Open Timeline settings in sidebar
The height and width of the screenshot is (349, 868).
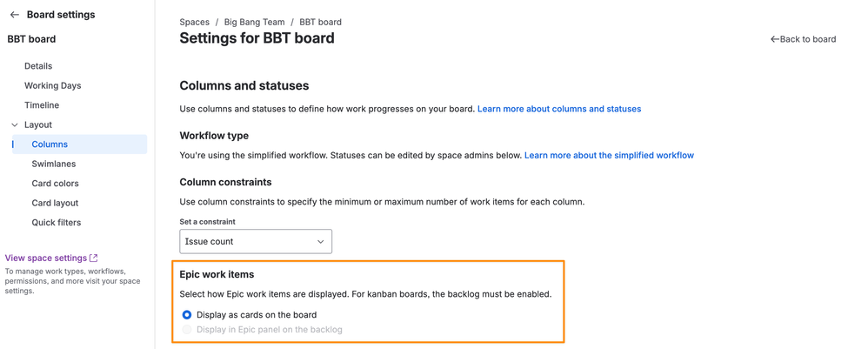[x=42, y=105]
